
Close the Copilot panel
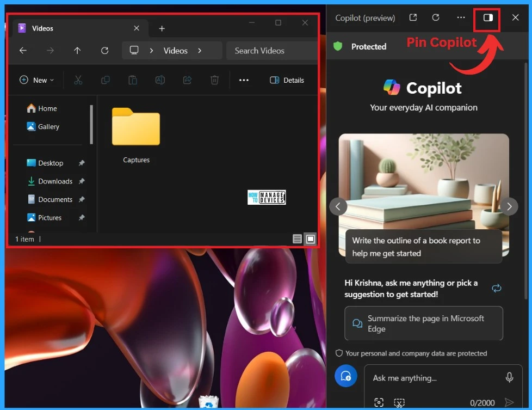coord(515,17)
